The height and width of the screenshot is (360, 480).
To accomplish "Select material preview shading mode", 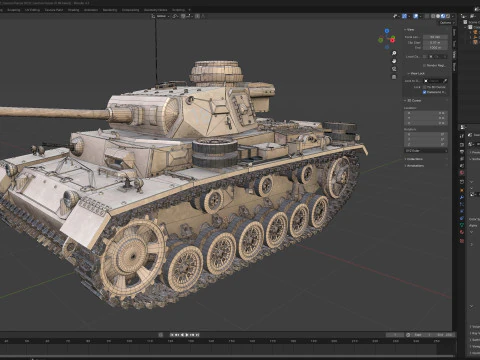I will [443, 16].
